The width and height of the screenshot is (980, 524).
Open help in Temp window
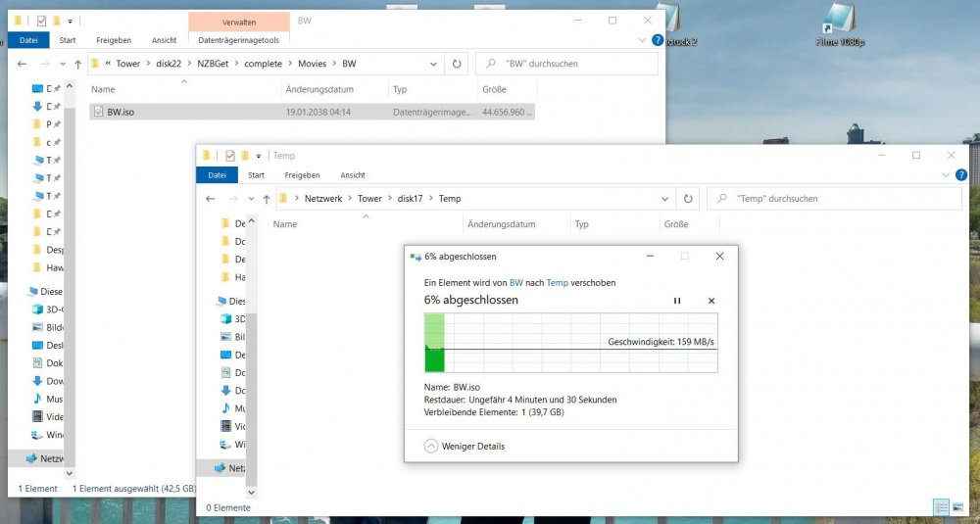point(961,175)
